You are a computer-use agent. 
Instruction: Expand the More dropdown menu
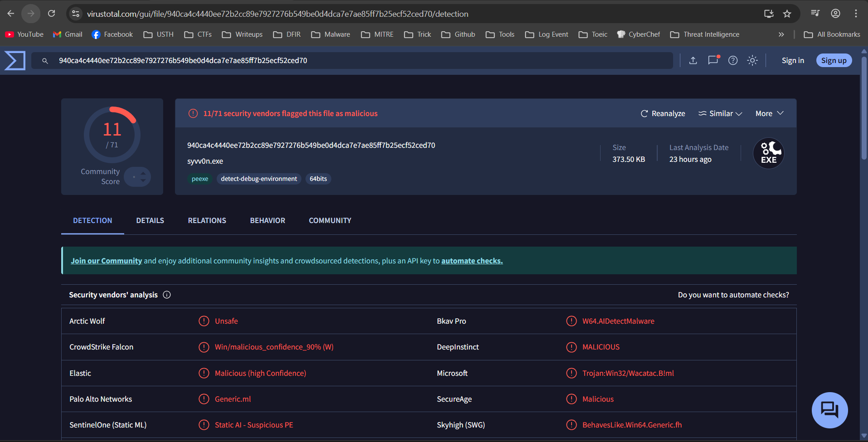click(769, 114)
